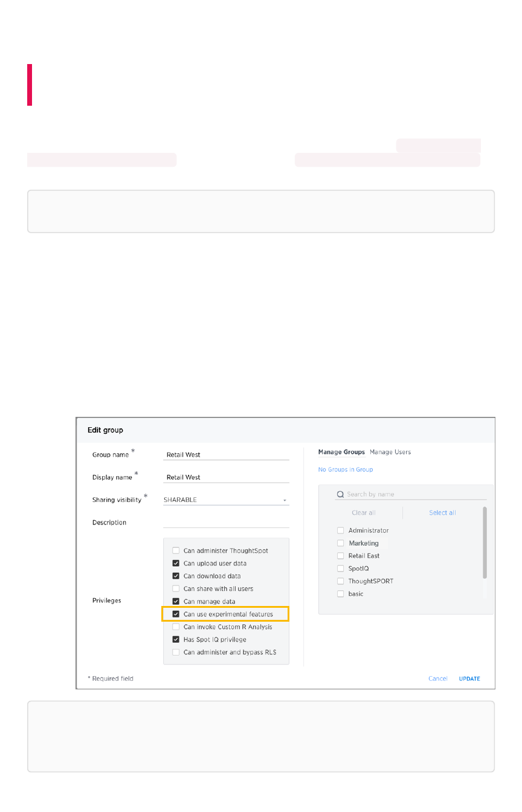Enable Can share with all users

point(176,589)
